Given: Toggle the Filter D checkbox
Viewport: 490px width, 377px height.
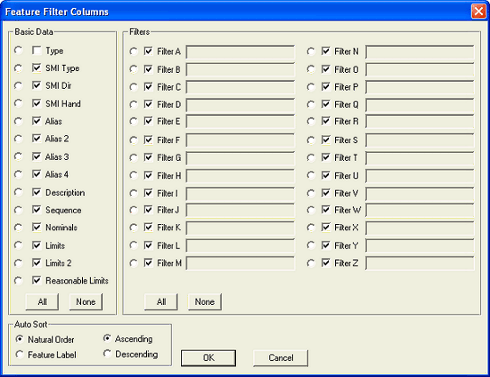Looking at the screenshot, I should coord(148,104).
